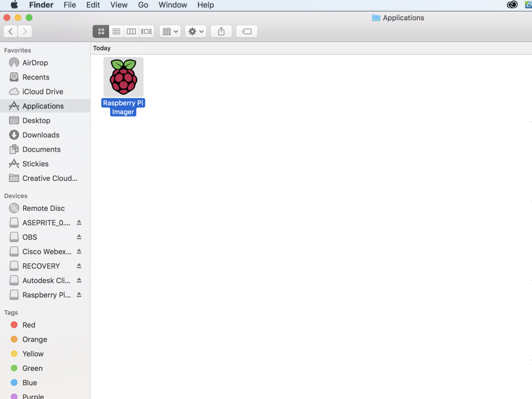Eject the Cisco Webex volume
The height and width of the screenshot is (399, 532).
(x=79, y=251)
